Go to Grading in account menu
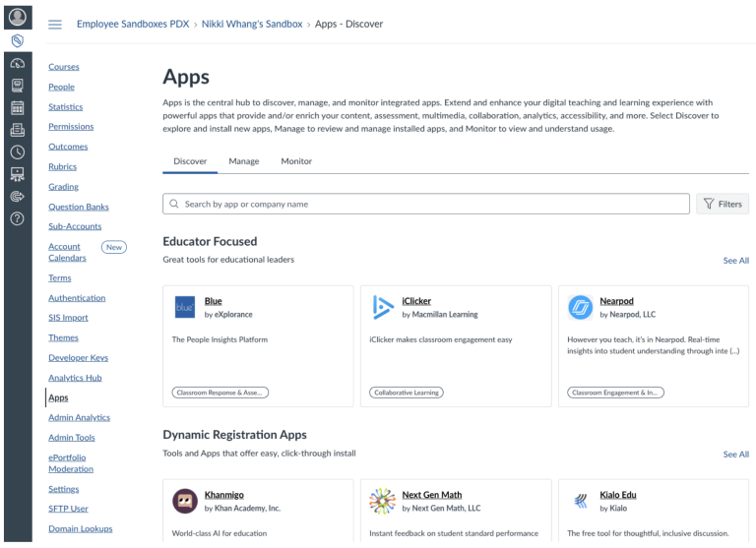Image resolution: width=756 pixels, height=548 pixels. [x=63, y=187]
